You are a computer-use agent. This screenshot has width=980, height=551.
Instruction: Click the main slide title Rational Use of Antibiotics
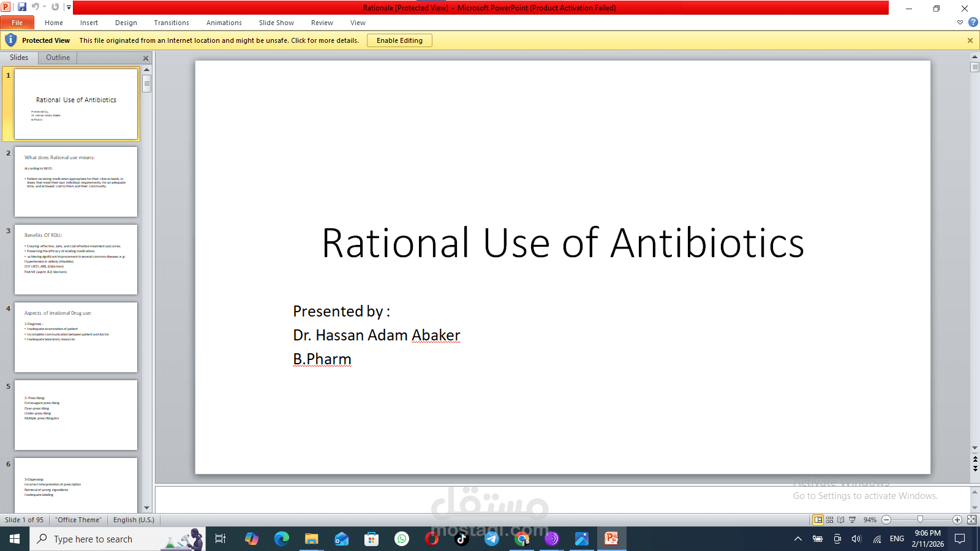563,243
